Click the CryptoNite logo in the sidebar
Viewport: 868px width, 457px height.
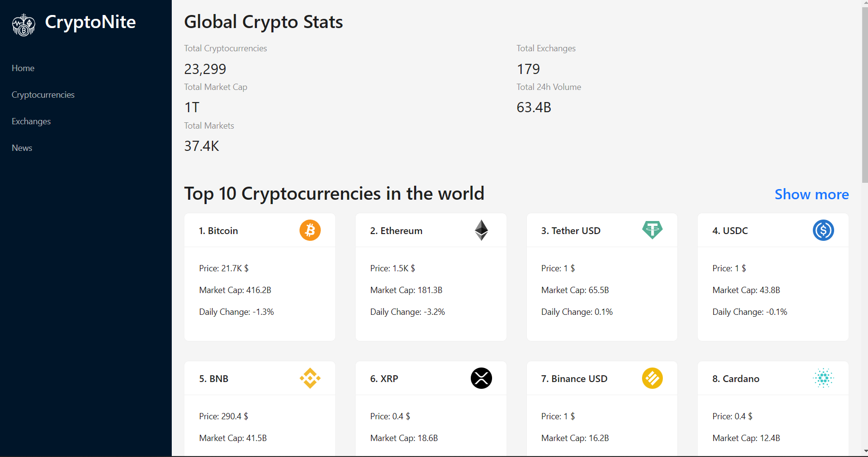[x=24, y=25]
